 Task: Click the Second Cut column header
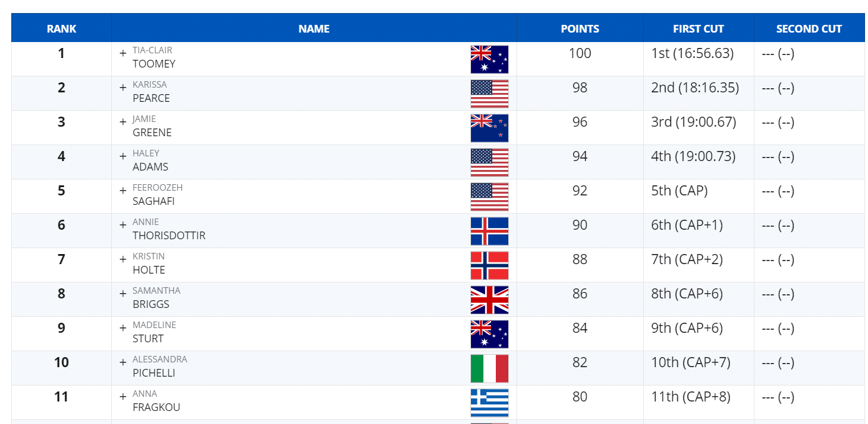coord(809,28)
